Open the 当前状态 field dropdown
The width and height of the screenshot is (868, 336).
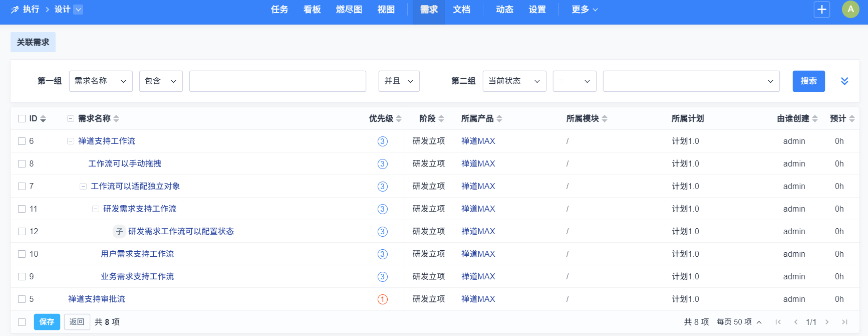514,81
